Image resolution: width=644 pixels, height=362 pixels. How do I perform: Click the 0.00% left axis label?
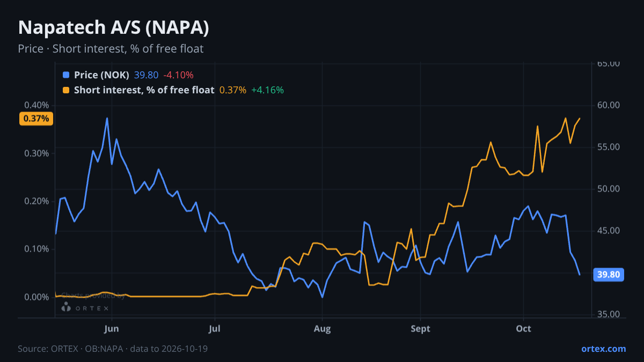(38, 297)
